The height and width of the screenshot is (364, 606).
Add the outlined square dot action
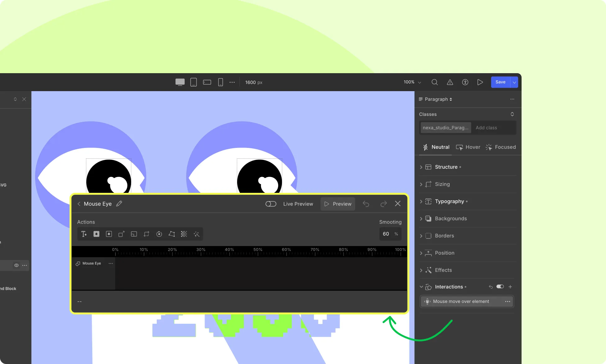click(x=109, y=234)
